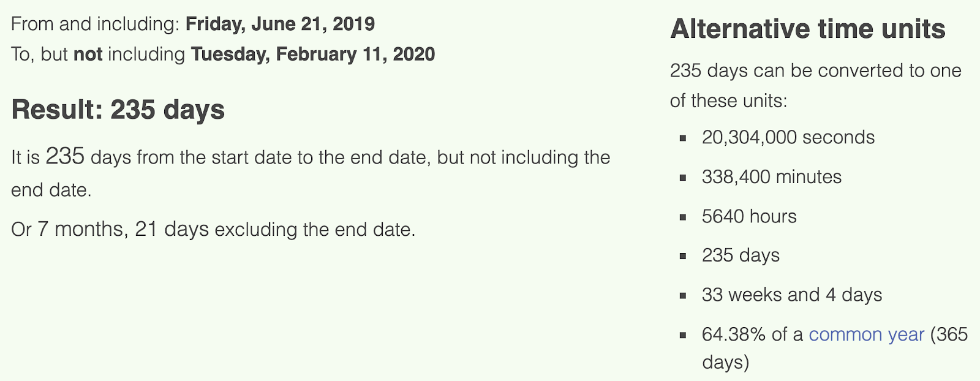This screenshot has width=980, height=381.
Task: Select the Result: 235 days heading
Action: [118, 110]
